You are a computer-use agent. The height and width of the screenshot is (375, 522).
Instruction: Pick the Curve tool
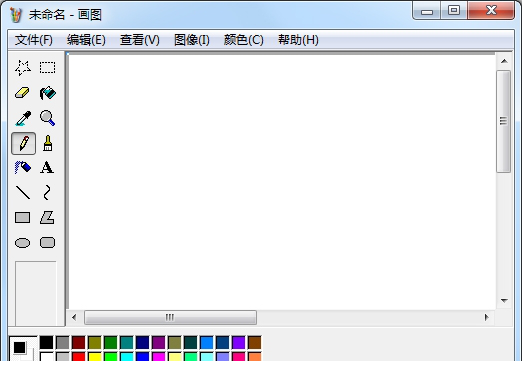tap(47, 193)
